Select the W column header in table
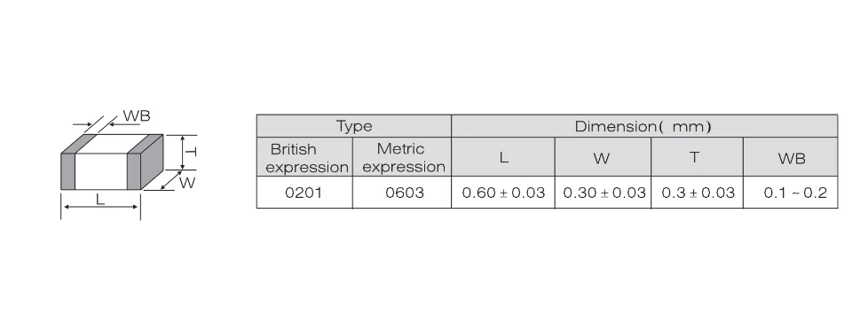 (603, 157)
